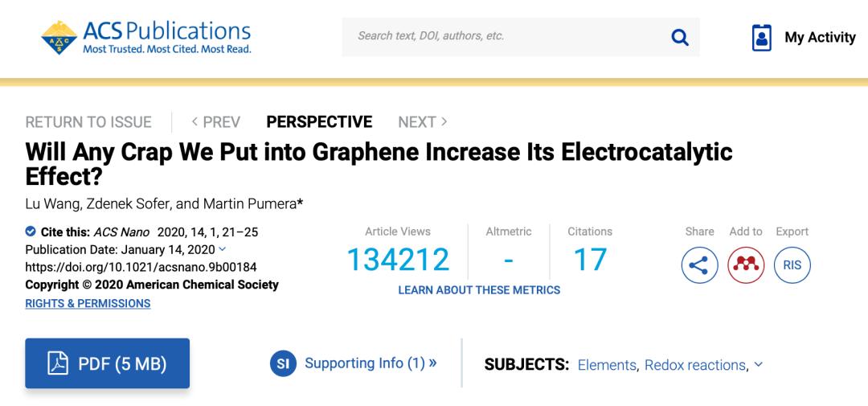
Task: Click the search magnifier icon
Action: point(679,37)
